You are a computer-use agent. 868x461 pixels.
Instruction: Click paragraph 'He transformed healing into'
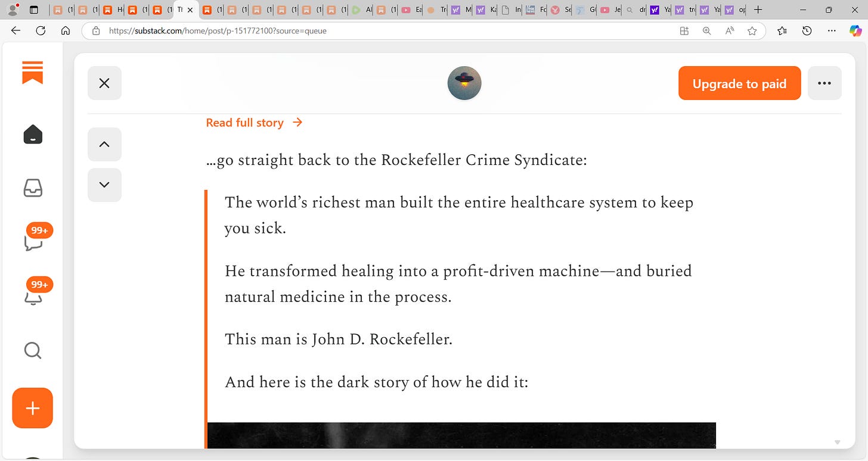click(x=458, y=284)
